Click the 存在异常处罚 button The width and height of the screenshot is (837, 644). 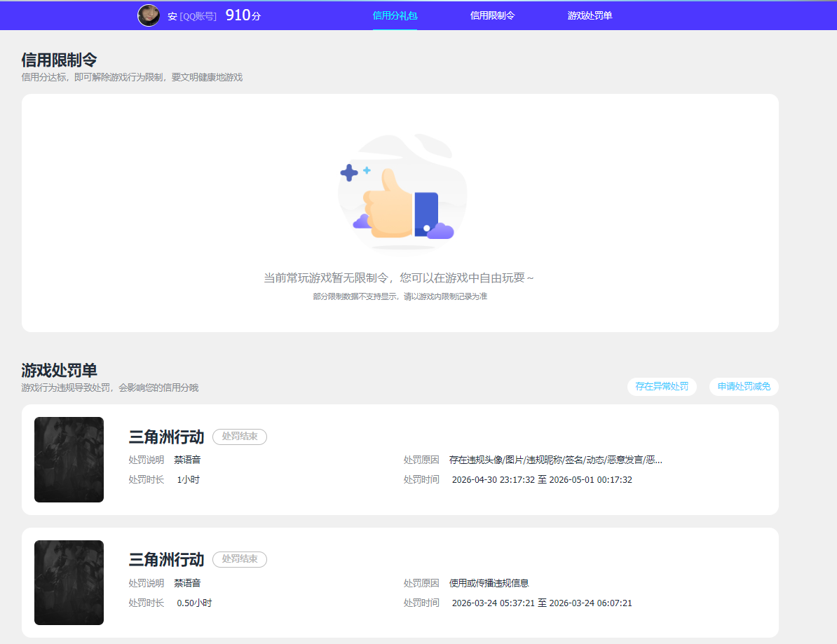click(662, 386)
